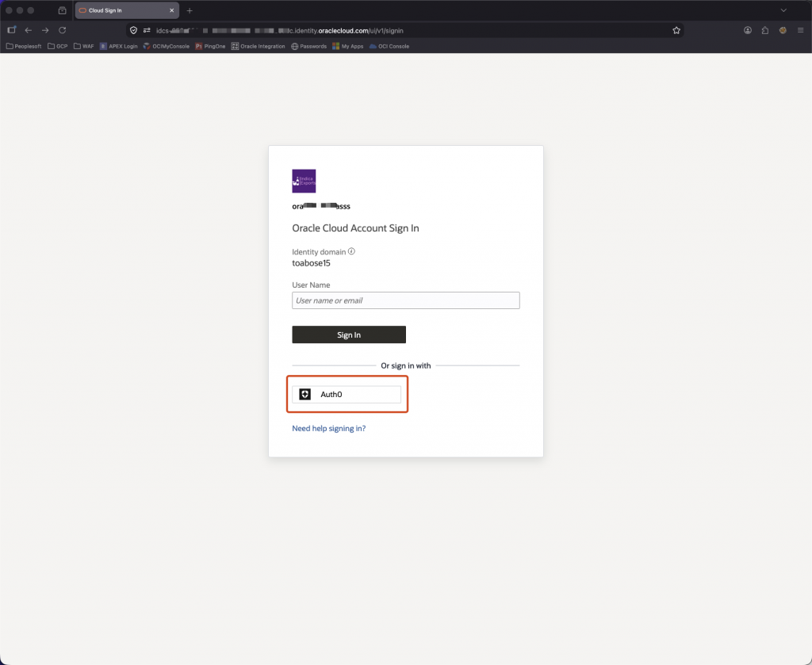Open the hamburger application menu
Viewport: 812px width, 665px height.
(x=801, y=31)
